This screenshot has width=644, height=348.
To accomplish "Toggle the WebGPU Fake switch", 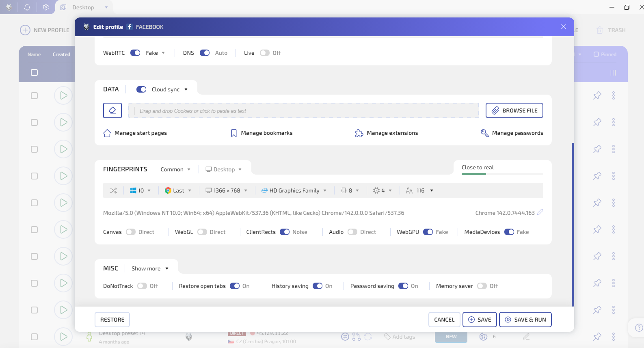I will click(428, 232).
